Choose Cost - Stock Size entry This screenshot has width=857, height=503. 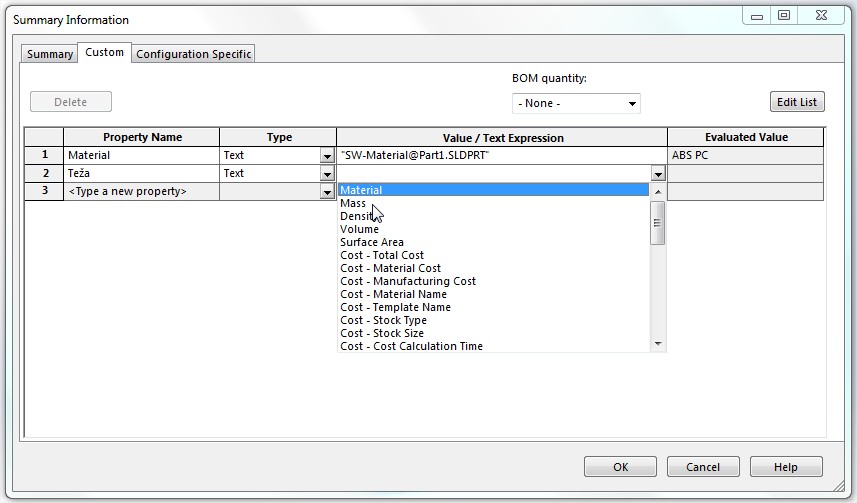click(x=382, y=333)
